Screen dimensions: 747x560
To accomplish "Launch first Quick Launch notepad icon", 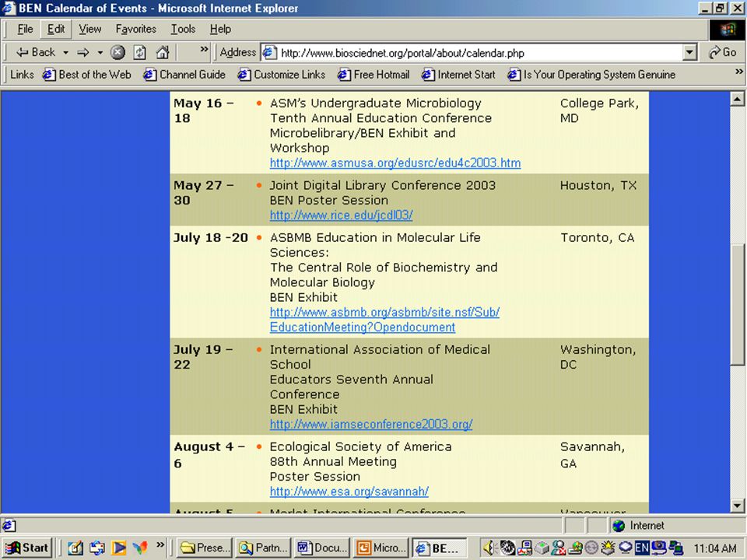I will (75, 548).
